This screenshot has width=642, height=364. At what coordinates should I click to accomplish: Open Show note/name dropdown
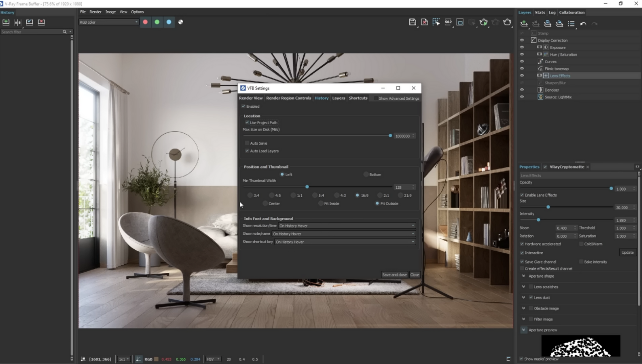[344, 234]
